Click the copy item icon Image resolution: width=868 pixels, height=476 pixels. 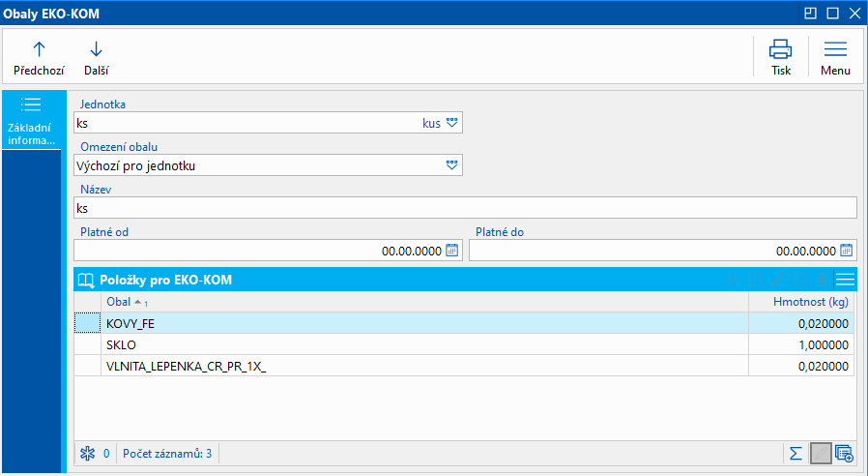tap(800, 280)
